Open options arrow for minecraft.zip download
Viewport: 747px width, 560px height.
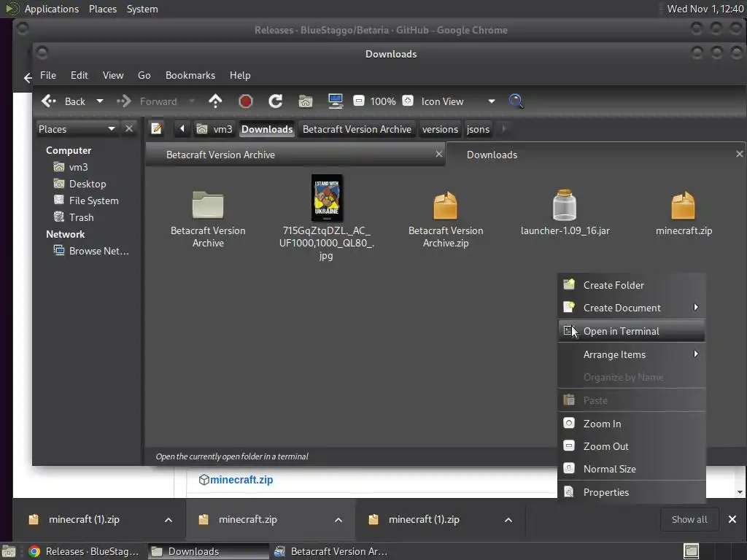point(338,519)
